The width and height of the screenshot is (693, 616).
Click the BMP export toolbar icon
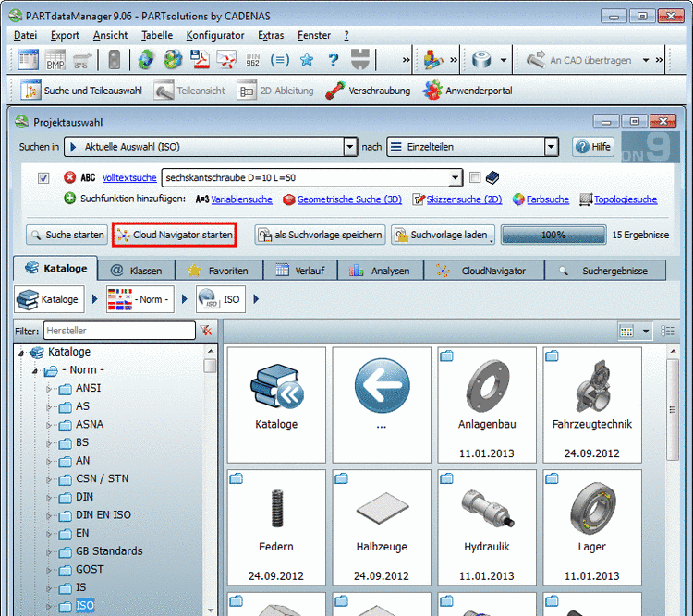click(x=55, y=60)
